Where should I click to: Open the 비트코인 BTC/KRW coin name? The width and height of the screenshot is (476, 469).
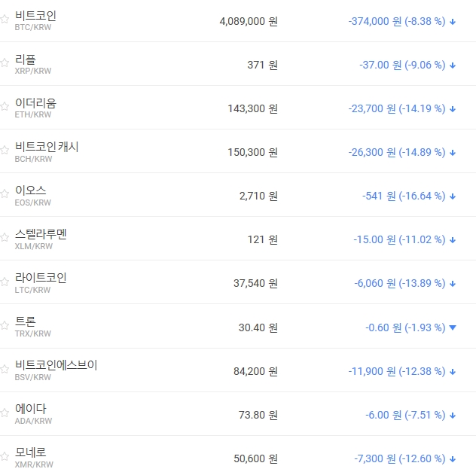coord(35,16)
